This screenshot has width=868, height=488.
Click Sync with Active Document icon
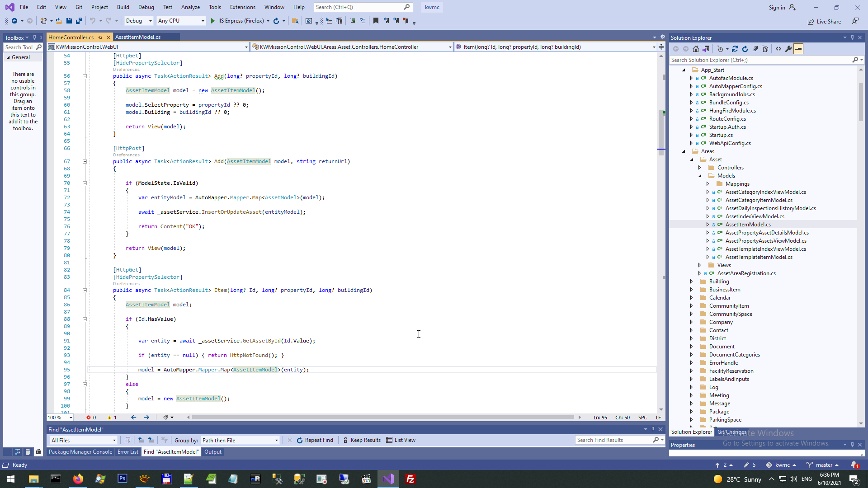point(735,49)
